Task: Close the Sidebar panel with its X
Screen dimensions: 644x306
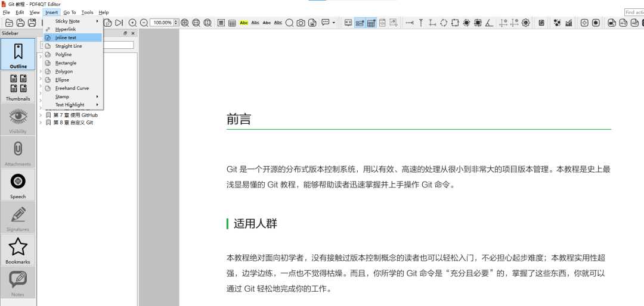Action: click(x=132, y=33)
